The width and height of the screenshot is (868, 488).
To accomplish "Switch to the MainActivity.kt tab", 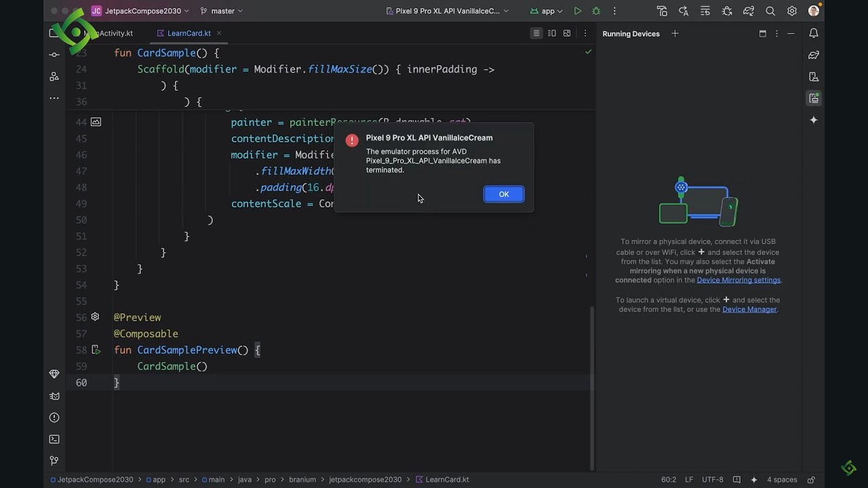I will (108, 33).
